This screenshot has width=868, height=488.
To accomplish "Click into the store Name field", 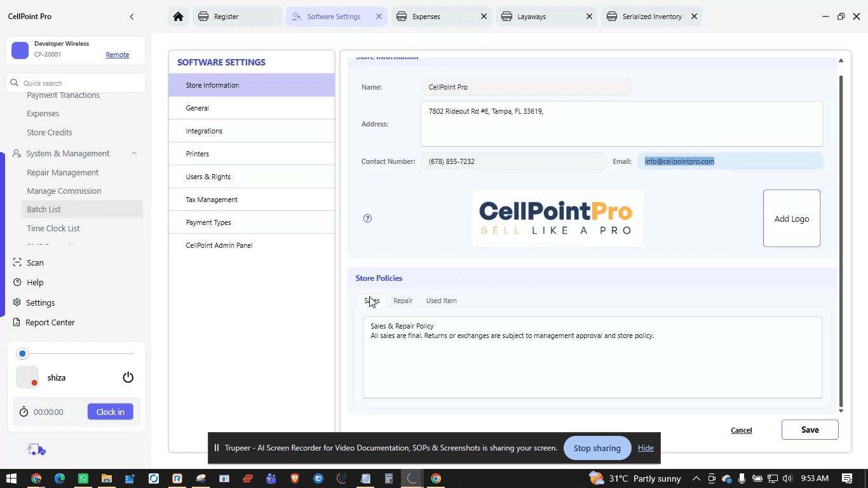I will point(526,87).
